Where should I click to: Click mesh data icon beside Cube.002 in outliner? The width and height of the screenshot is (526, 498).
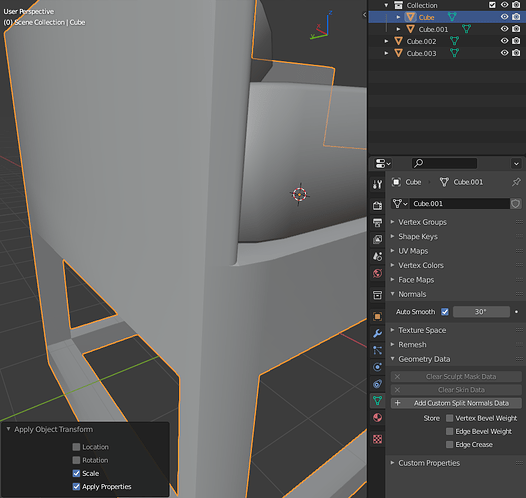454,41
